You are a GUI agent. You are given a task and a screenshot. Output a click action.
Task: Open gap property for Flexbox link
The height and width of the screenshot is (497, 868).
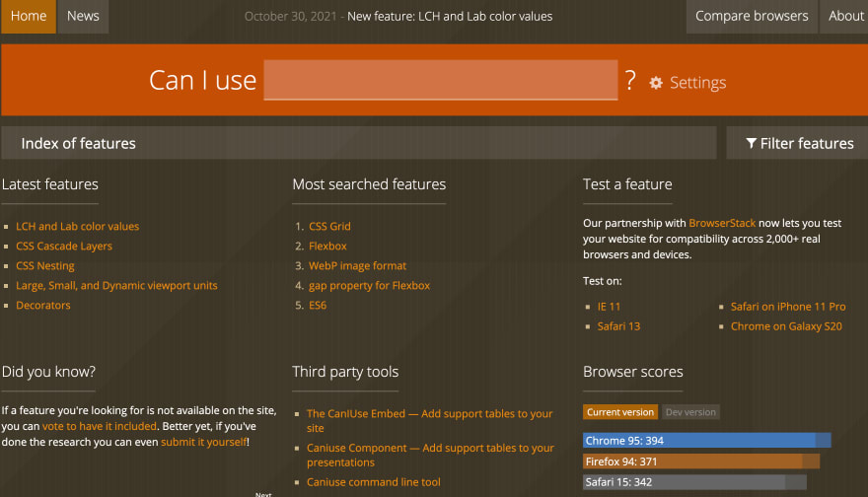pos(369,286)
